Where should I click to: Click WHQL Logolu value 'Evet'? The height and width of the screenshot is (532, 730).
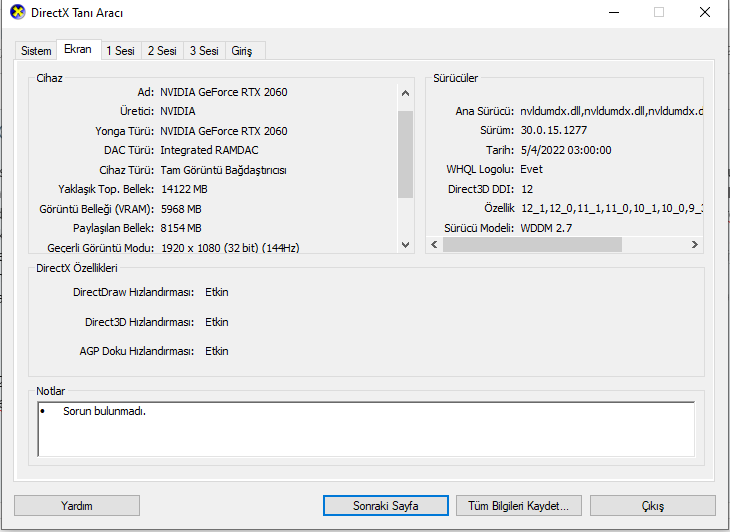coord(531,169)
